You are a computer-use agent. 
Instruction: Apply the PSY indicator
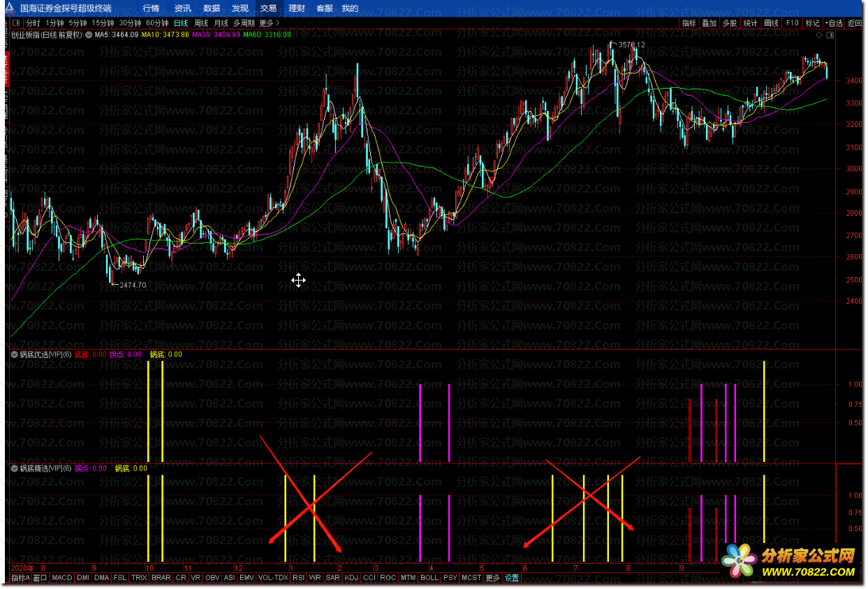click(450, 578)
